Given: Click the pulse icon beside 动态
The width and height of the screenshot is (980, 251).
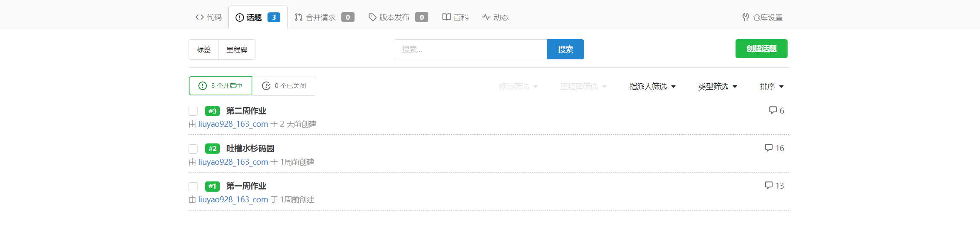Looking at the screenshot, I should point(486,17).
